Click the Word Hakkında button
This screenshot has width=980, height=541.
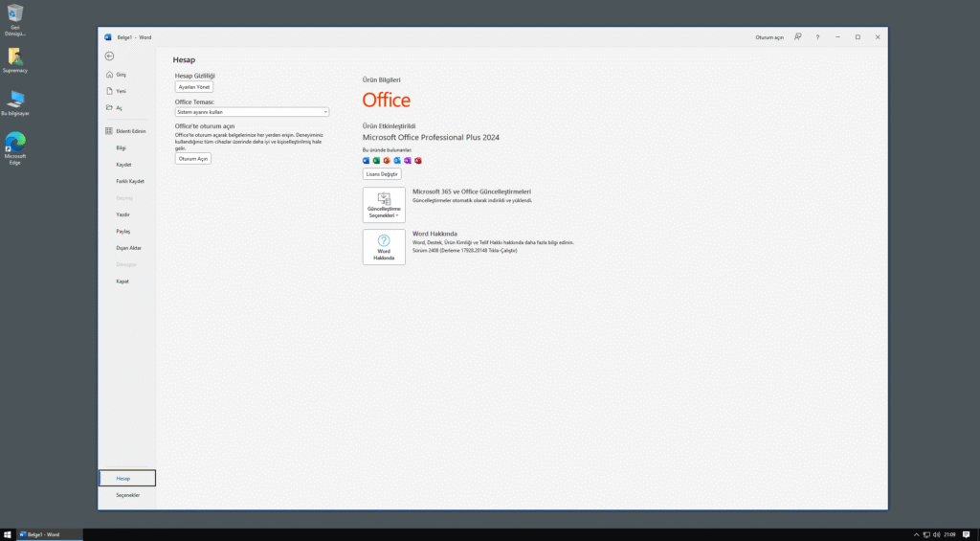pos(384,247)
